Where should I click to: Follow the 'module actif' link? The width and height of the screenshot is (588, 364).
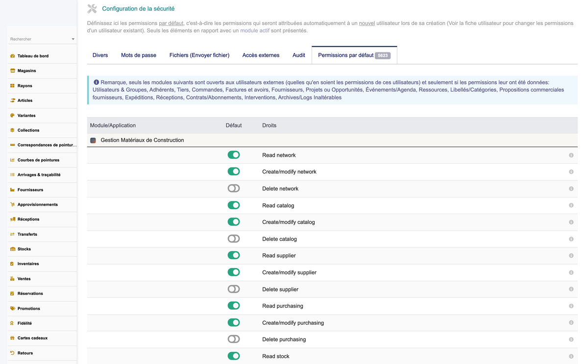coord(255,30)
